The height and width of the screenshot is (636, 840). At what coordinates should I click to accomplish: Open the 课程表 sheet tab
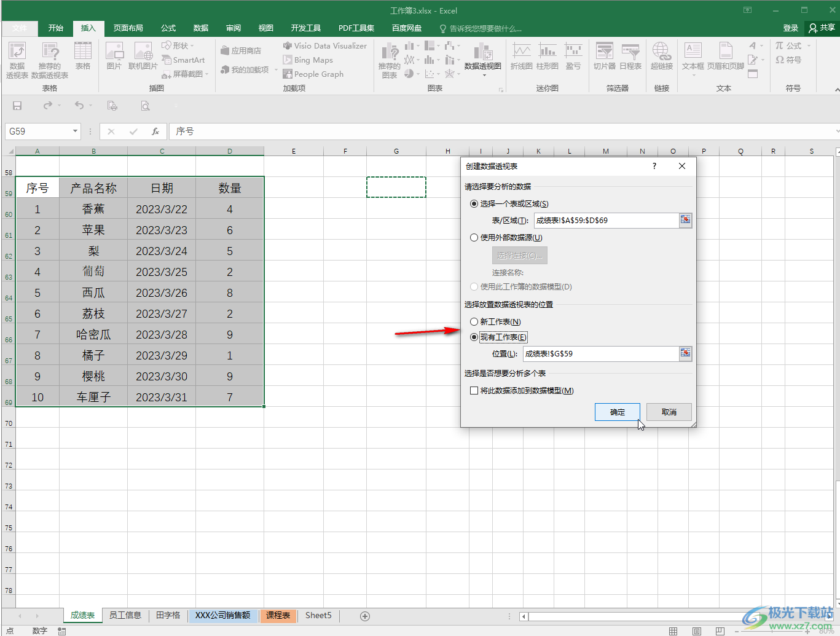coord(278,615)
